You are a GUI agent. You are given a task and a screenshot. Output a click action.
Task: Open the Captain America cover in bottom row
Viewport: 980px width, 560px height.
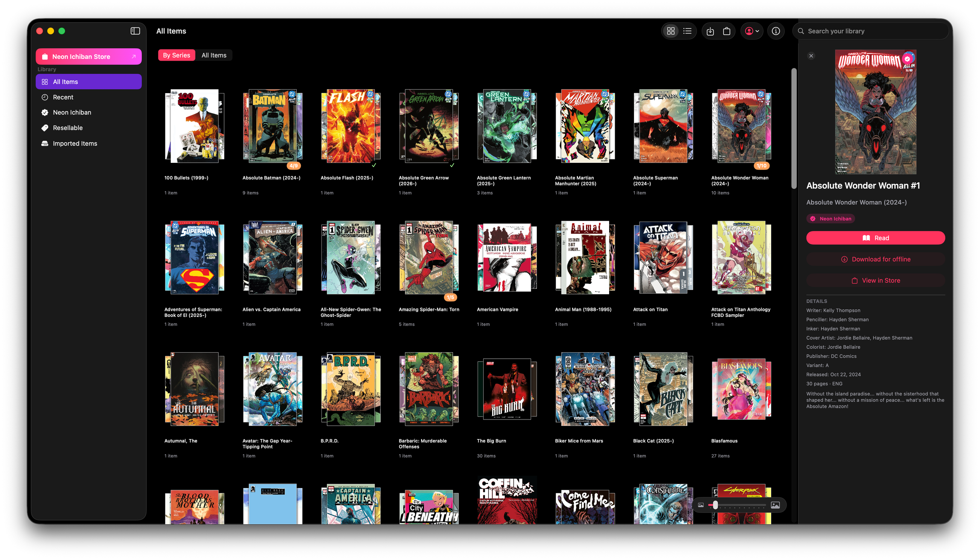(x=351, y=504)
